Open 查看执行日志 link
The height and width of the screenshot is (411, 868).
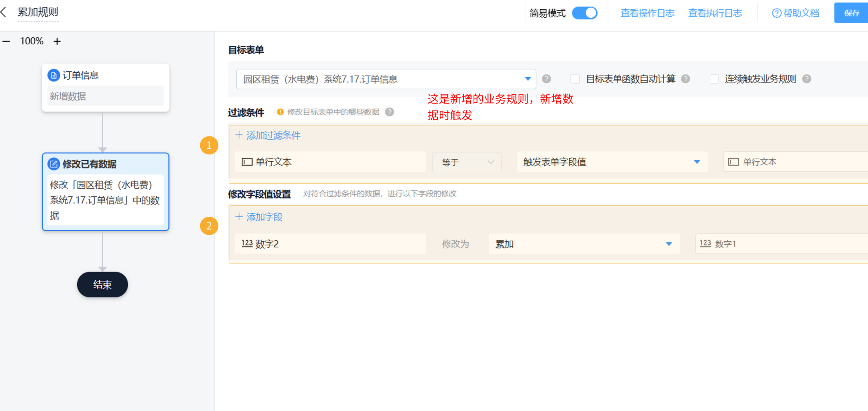pyautogui.click(x=715, y=13)
